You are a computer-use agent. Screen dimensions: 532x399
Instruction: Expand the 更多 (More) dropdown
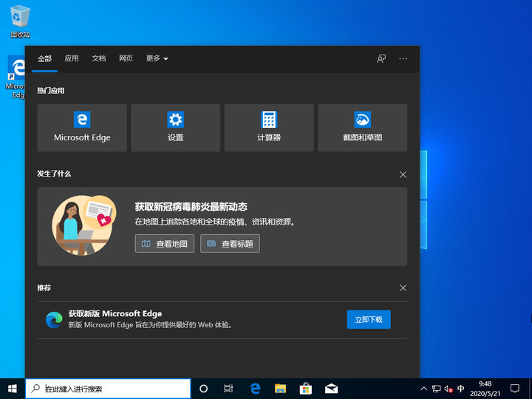(157, 58)
